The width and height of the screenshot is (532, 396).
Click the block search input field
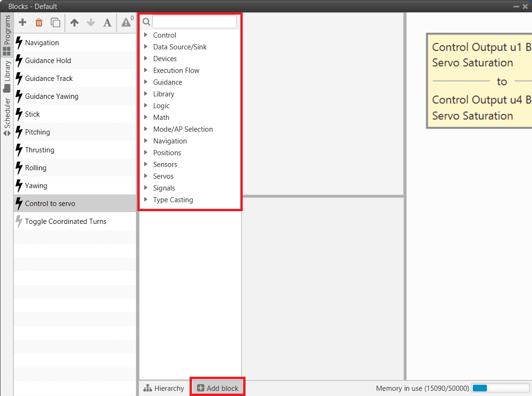(x=194, y=22)
